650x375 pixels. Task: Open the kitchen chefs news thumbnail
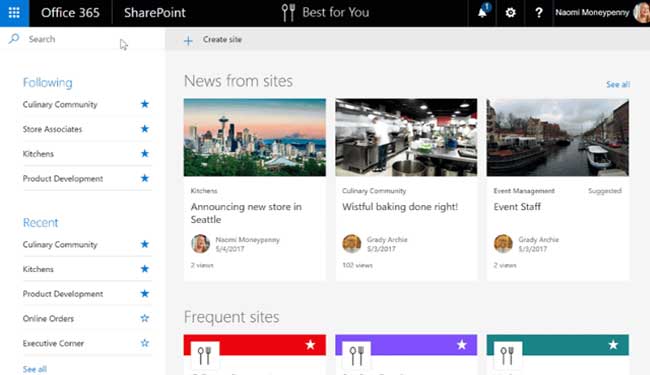(406, 137)
